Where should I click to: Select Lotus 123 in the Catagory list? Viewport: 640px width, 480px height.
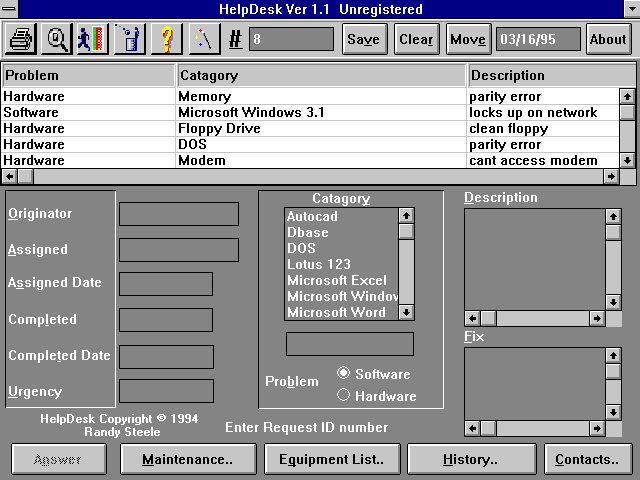click(319, 264)
